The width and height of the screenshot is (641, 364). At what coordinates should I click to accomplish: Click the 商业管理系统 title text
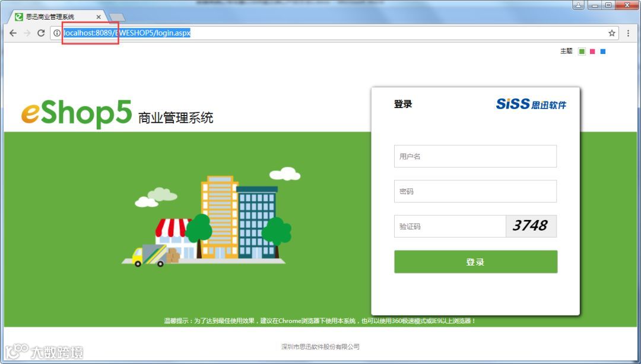(175, 117)
